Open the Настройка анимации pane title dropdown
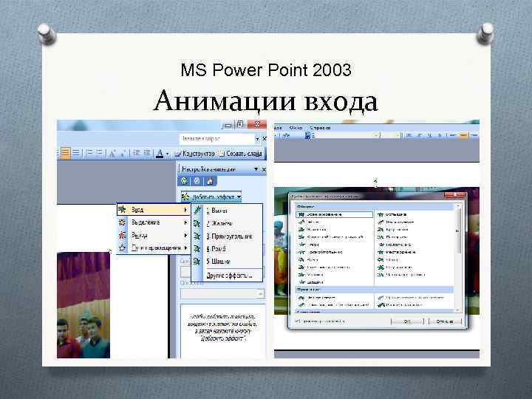532x399 pixels. coord(256,169)
